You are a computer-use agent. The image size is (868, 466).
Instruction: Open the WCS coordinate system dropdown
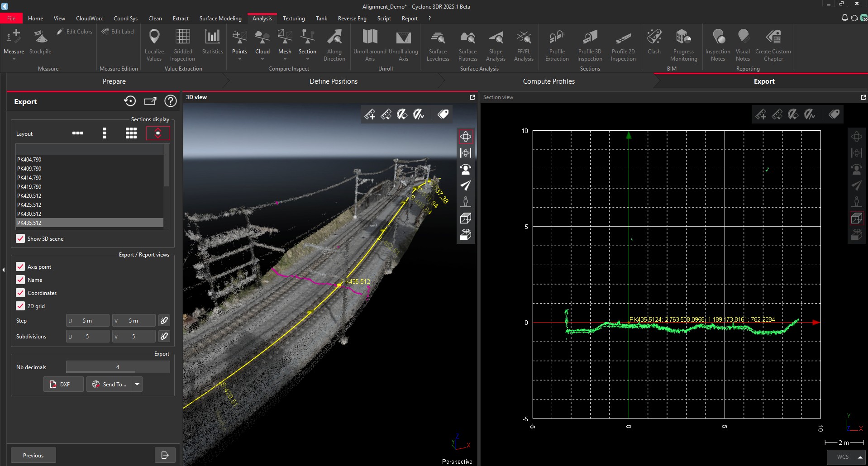tap(845, 457)
